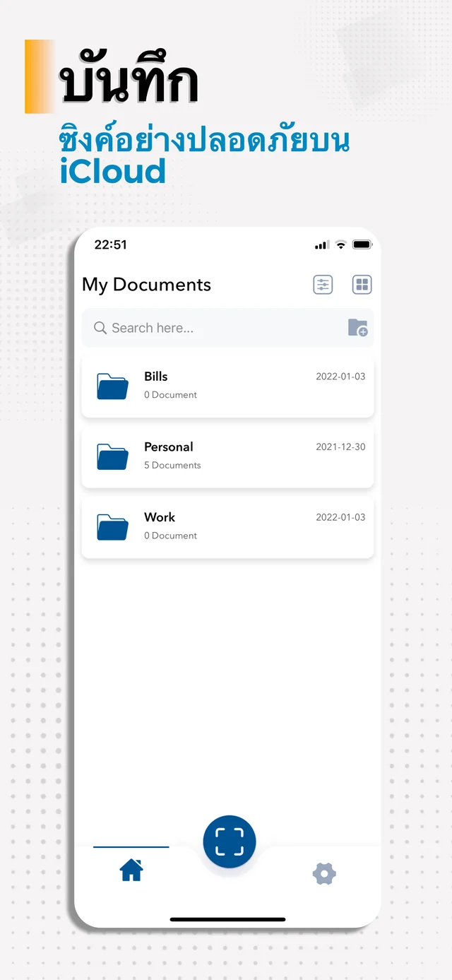This screenshot has height=980, width=452.
Task: Tap the scan document button
Action: 230,842
